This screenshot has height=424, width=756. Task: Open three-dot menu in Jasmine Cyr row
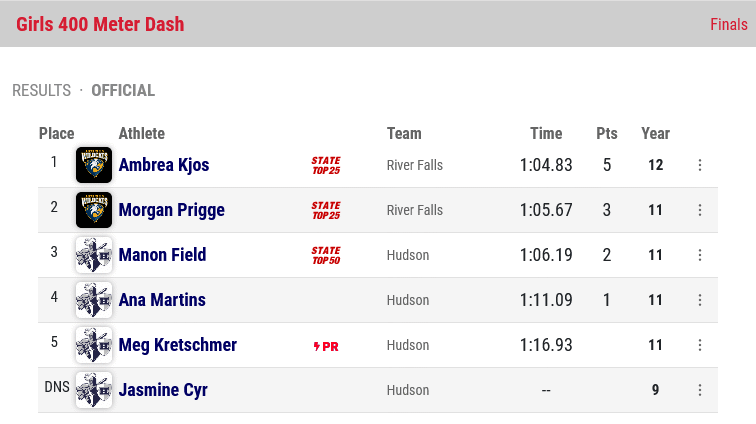[x=700, y=390]
